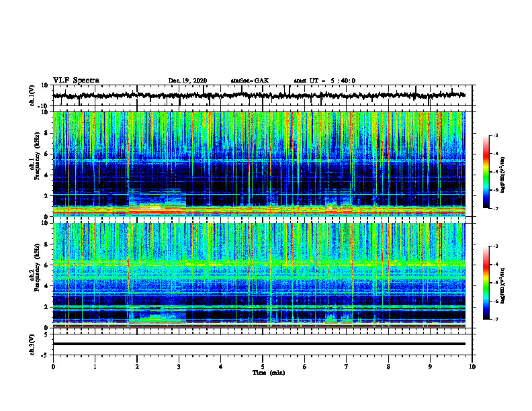
Task: Click the time axis tick label "6"
Action: 305,367
